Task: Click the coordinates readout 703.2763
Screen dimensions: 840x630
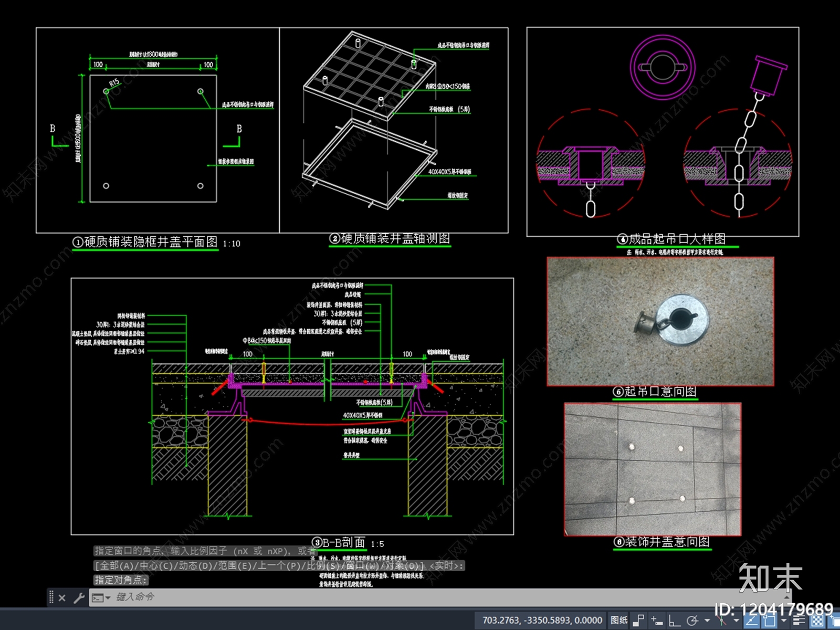Action: 542,620
